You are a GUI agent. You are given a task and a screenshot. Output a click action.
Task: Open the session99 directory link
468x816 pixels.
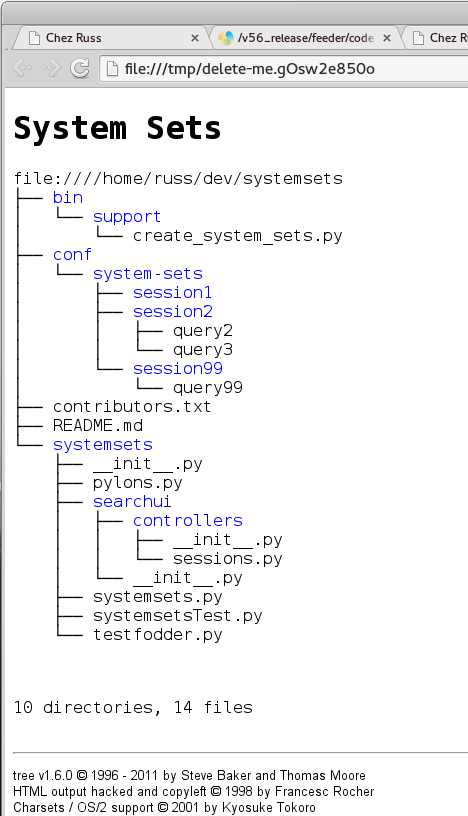(x=178, y=368)
